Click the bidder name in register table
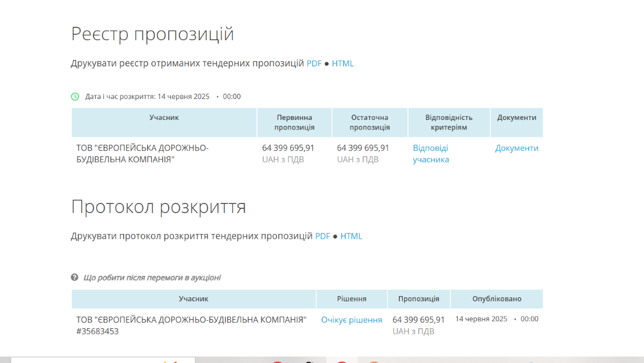This screenshot has height=363, width=644. (142, 154)
